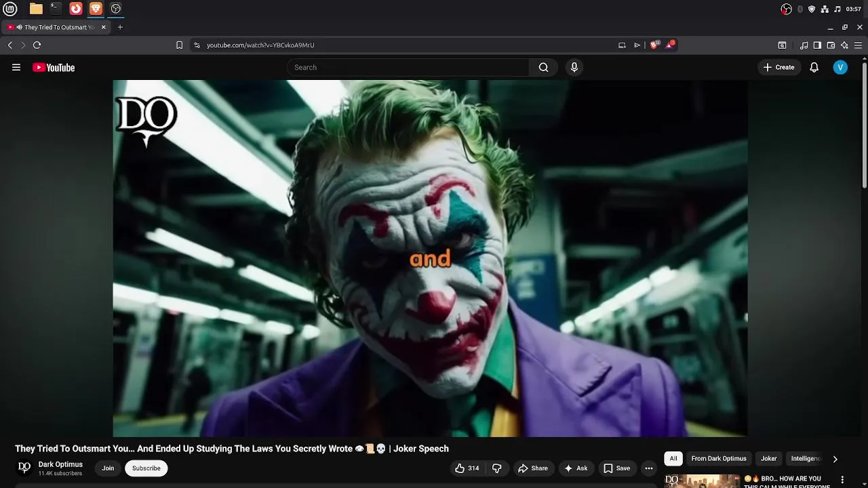Select the They Tried To Outsmart tab

click(x=56, y=27)
